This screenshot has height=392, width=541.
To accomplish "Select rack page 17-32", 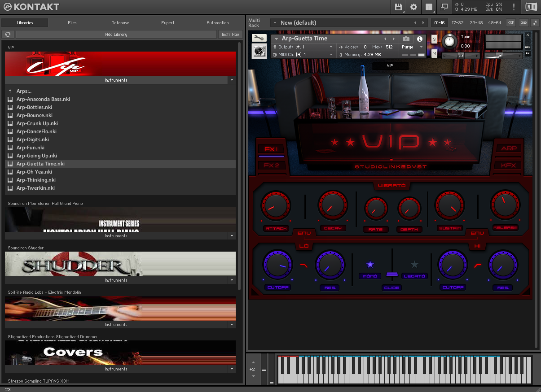I will [x=457, y=23].
